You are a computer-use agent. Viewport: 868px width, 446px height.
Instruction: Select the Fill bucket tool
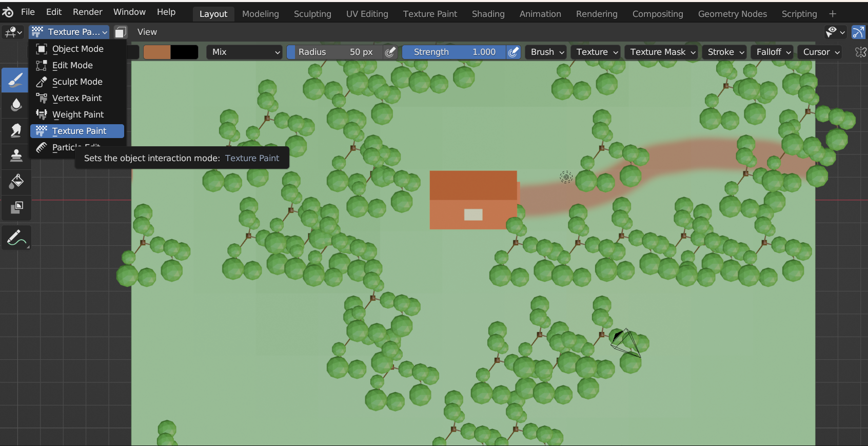coord(15,181)
